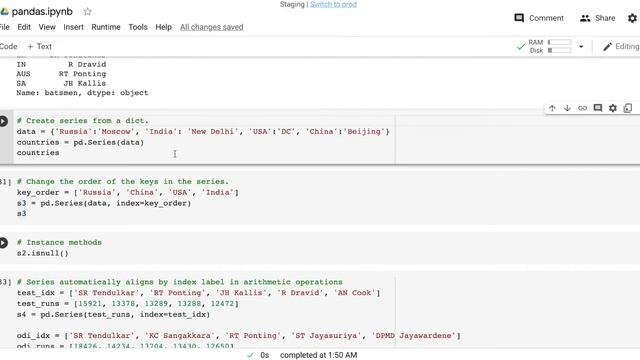Move cell up with arrow icon
The image size is (640, 360).
point(552,108)
